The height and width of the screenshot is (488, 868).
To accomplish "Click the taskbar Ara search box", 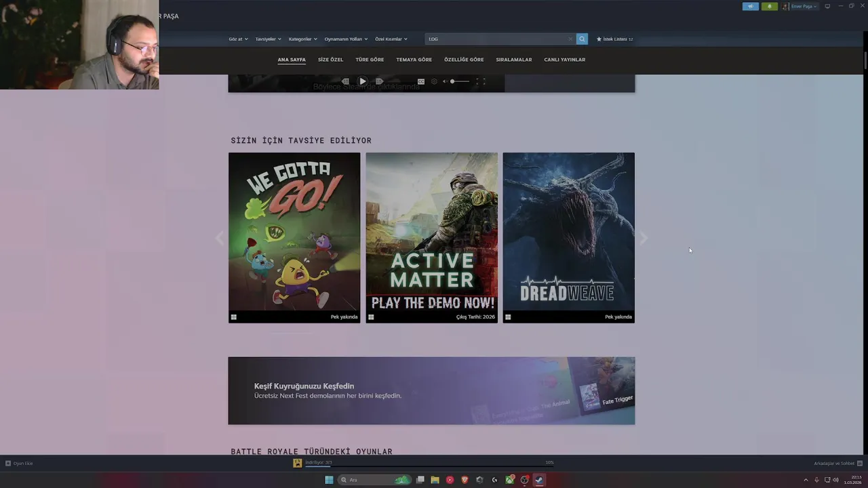I will [x=374, y=480].
